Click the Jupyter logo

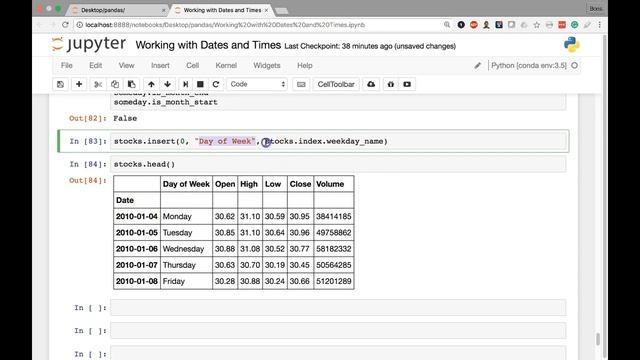pyautogui.click(x=89, y=44)
